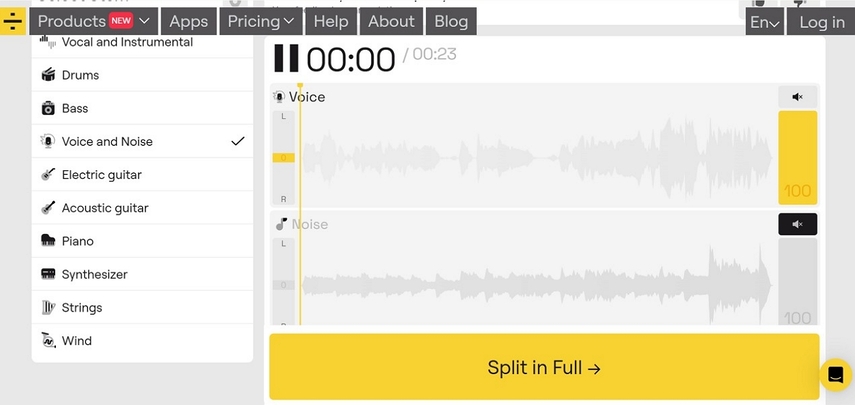Select the Strings harp icon
The height and width of the screenshot is (405, 855).
pos(49,307)
